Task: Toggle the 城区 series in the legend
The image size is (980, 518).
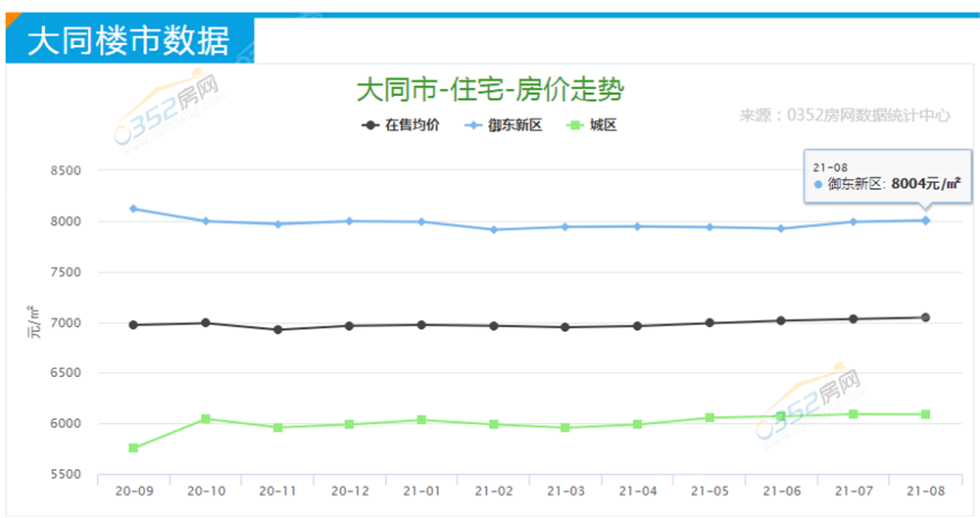Action: (x=593, y=125)
